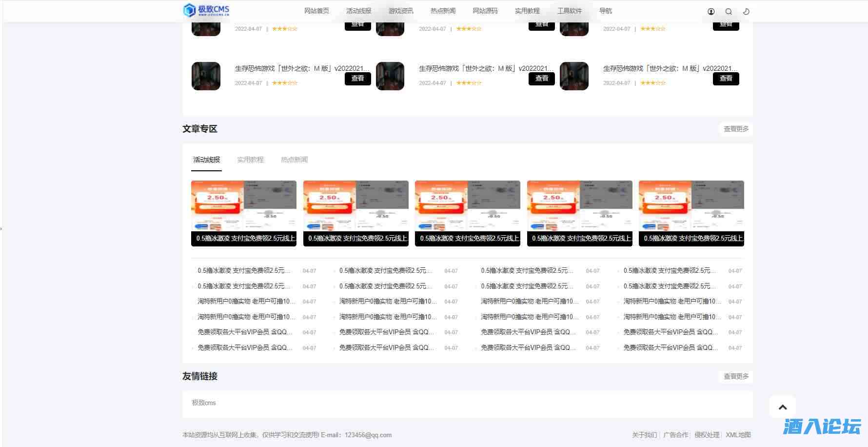Toggle dark mode moon icon
The width and height of the screenshot is (868, 447).
(746, 12)
